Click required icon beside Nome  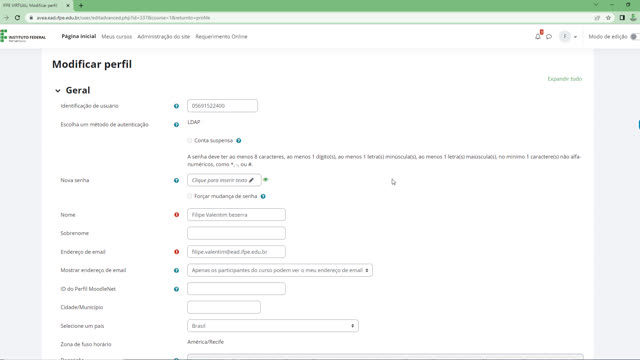click(x=177, y=215)
